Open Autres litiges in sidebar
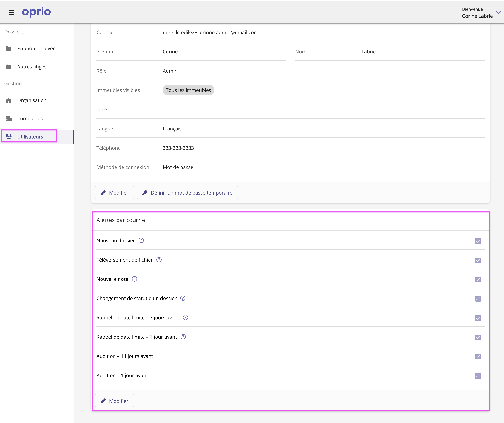This screenshot has width=504, height=423. pyautogui.click(x=32, y=67)
